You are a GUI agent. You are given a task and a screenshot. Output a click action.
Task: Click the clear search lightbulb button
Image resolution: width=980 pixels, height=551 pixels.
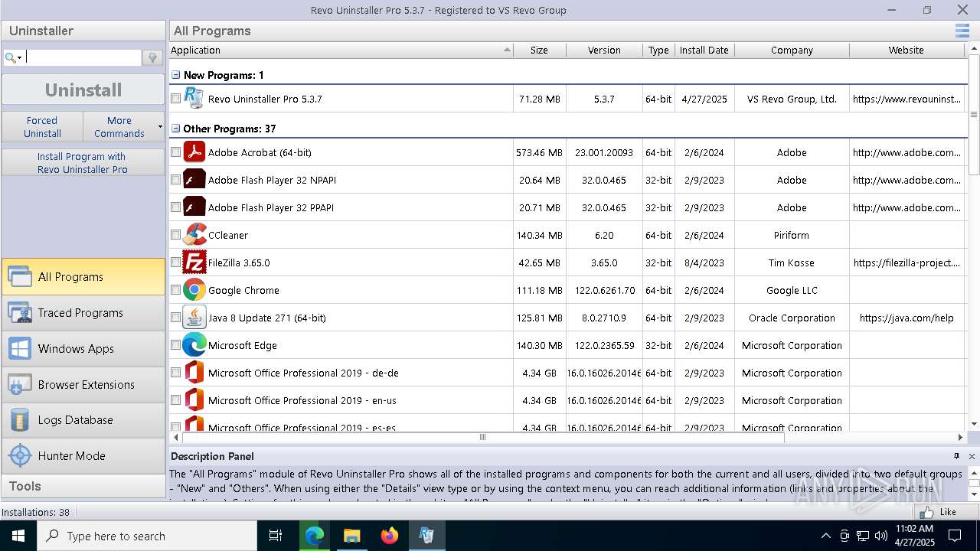click(152, 57)
